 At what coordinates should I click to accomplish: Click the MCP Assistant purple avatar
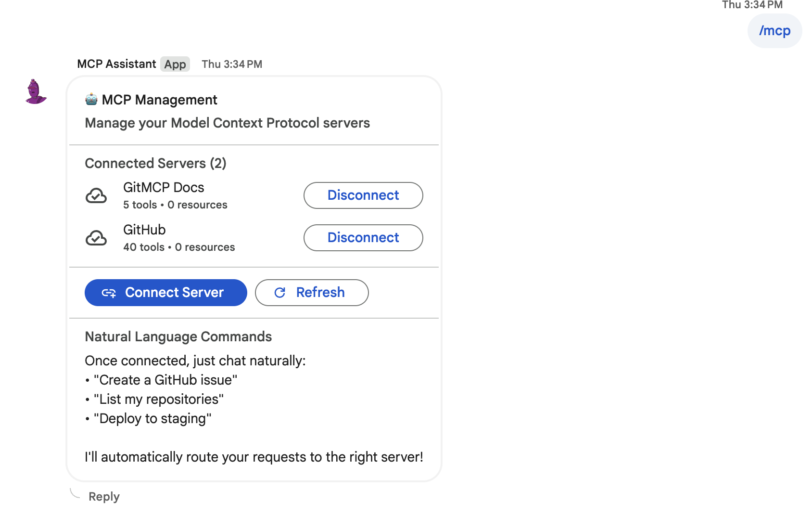coord(36,91)
